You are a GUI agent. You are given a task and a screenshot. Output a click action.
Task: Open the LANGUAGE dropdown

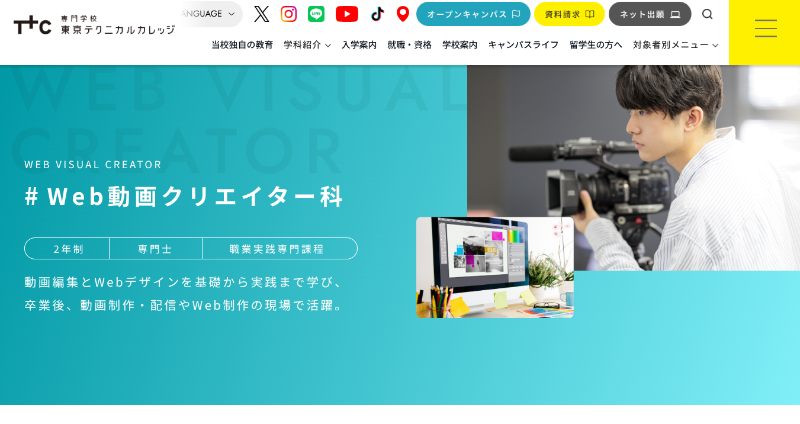coord(211,14)
